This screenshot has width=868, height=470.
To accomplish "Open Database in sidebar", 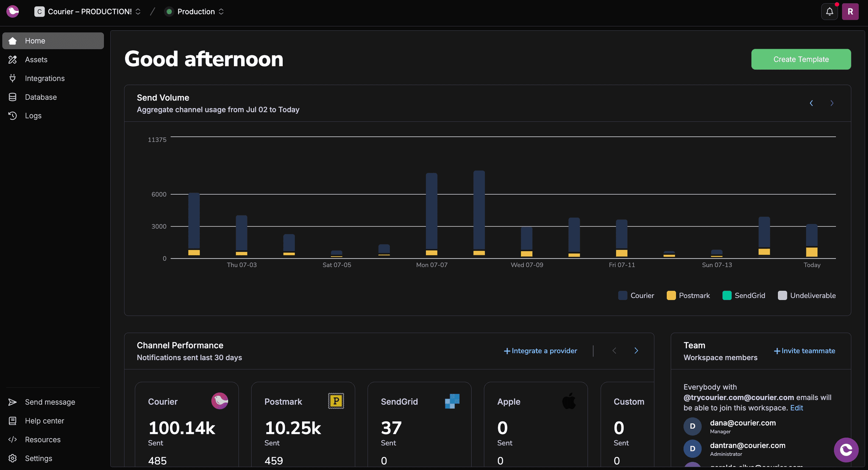I will 53,97.
